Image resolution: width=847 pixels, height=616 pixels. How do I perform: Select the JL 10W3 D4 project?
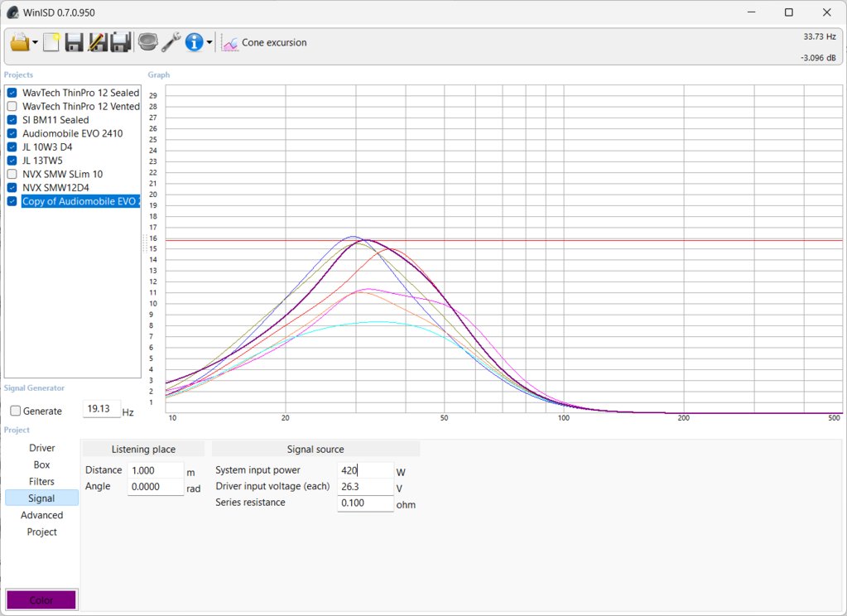coord(47,147)
